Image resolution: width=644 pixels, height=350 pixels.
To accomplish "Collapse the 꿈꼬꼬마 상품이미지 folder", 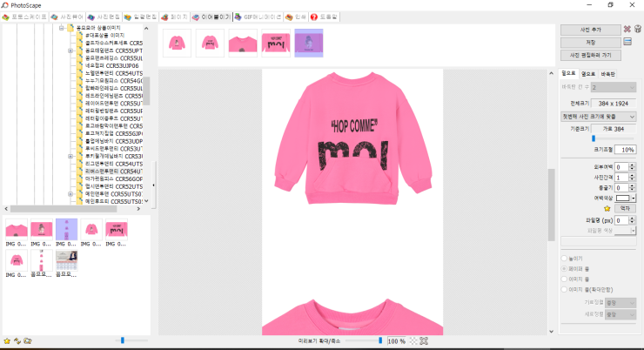I will pyautogui.click(x=62, y=28).
